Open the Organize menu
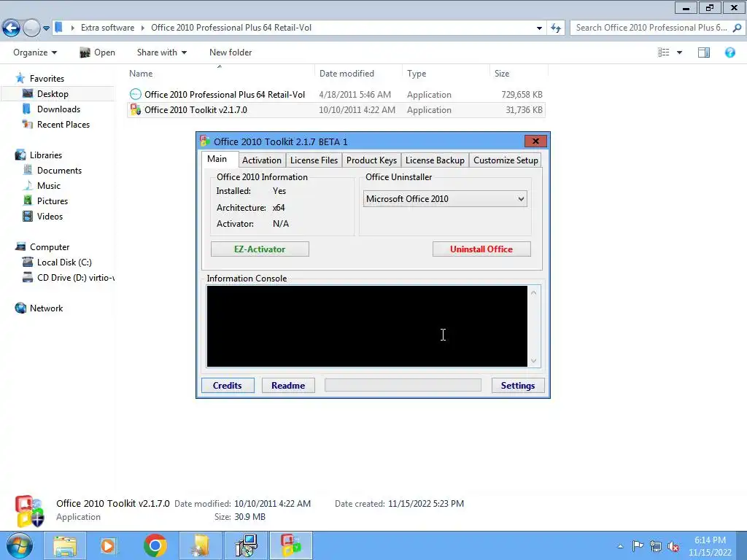The image size is (747, 560). 35,52
